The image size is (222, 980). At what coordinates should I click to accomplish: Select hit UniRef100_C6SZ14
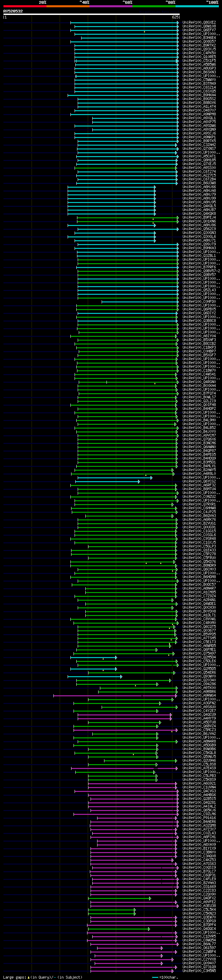199,88
